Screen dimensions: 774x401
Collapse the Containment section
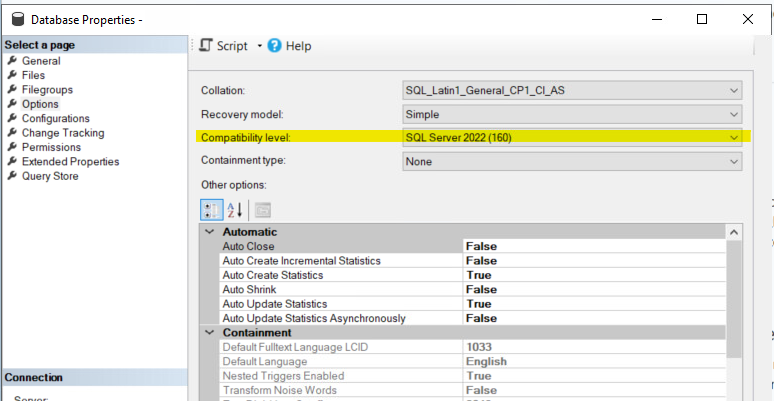tap(210, 332)
